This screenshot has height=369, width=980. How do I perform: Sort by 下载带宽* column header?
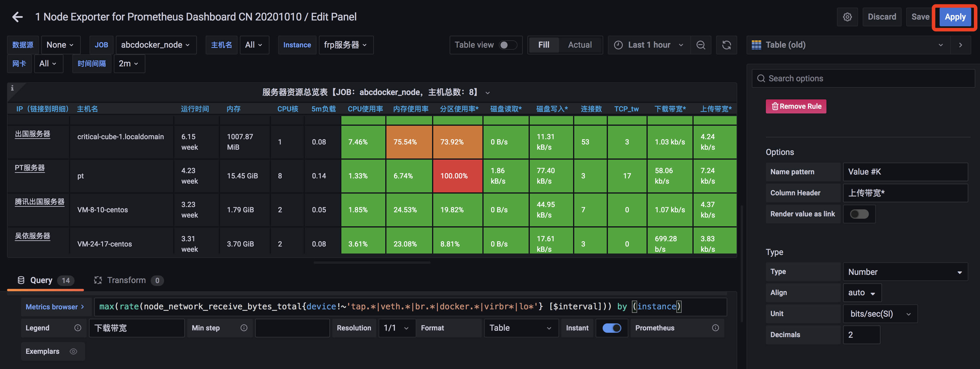point(670,109)
